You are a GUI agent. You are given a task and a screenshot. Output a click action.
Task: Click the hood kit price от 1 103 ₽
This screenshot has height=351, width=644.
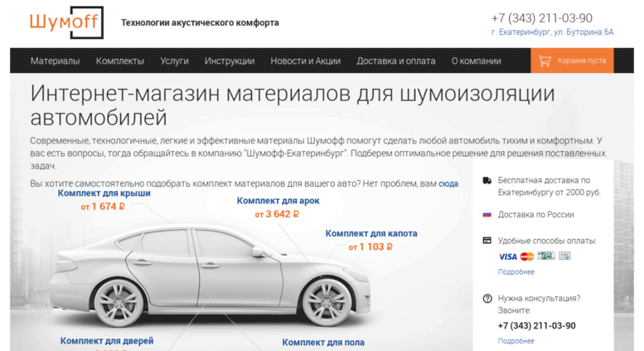pos(370,247)
